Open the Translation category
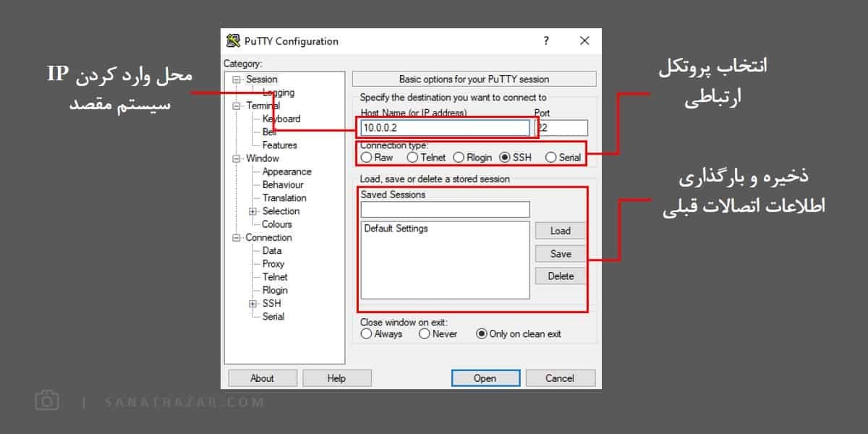 pyautogui.click(x=284, y=198)
